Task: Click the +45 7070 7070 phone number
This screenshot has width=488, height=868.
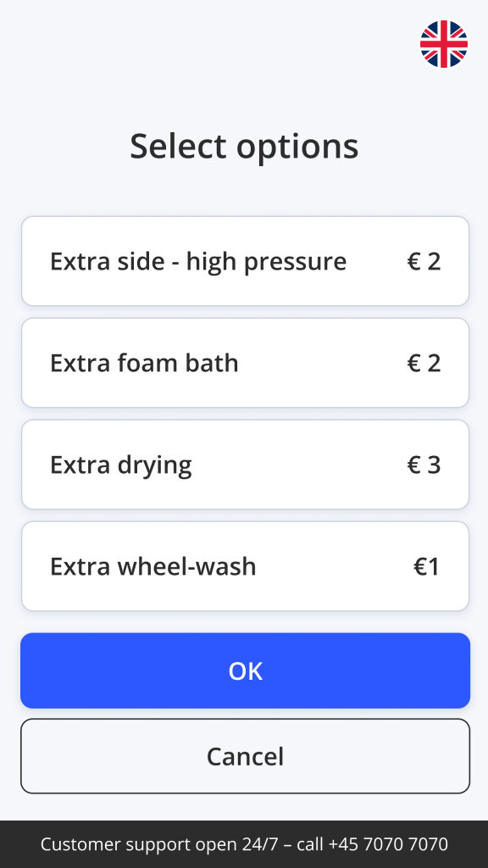Action: pyautogui.click(x=388, y=844)
